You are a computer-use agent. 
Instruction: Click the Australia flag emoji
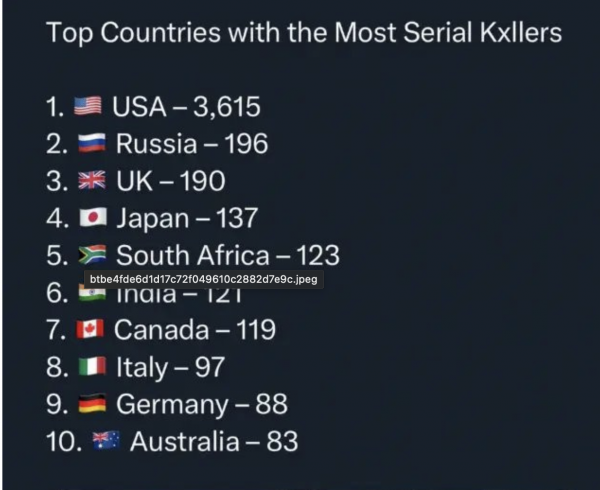coord(106,441)
